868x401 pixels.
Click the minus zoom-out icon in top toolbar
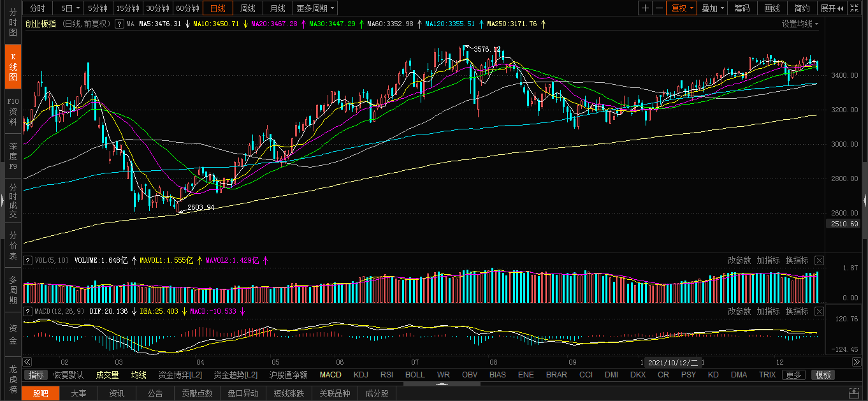point(659,8)
